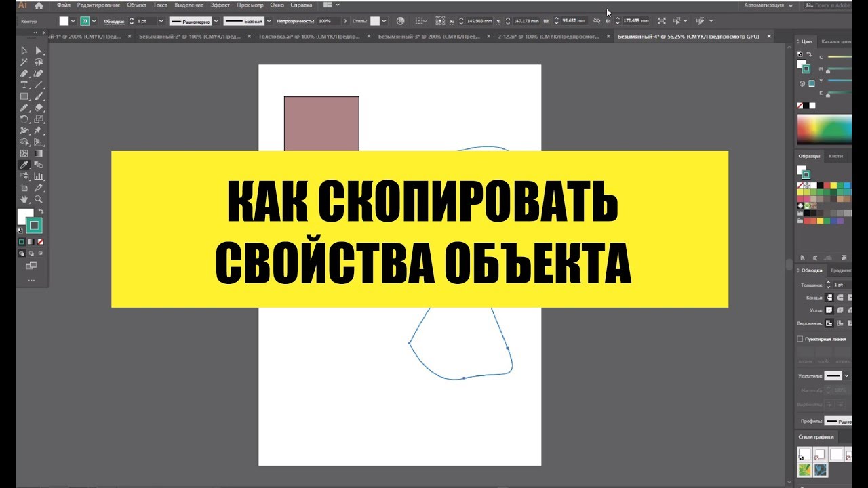Screen dimensions: 868x488
Task: Open the Эффект menu
Action: point(220,5)
